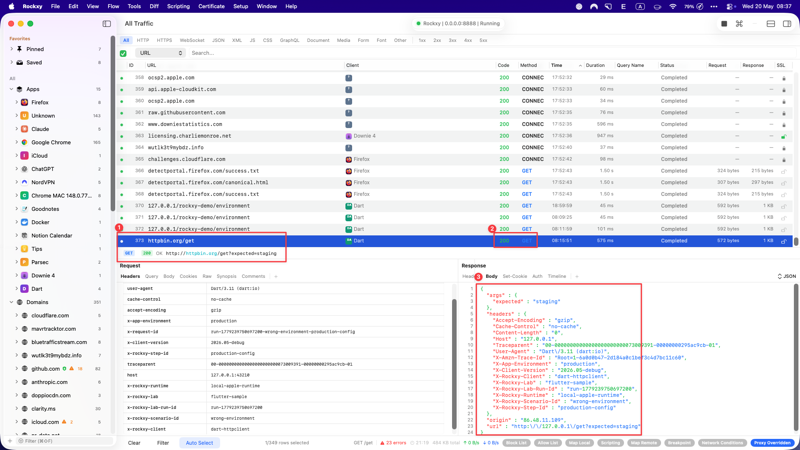
Task: Select ChatGPT app in sidebar
Action: pyautogui.click(x=42, y=169)
